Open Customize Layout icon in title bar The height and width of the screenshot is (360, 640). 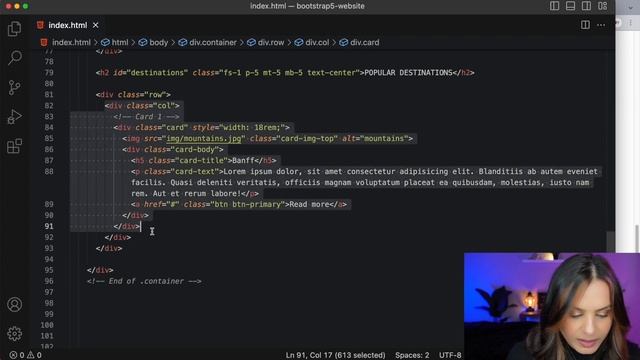pyautogui.click(x=602, y=6)
